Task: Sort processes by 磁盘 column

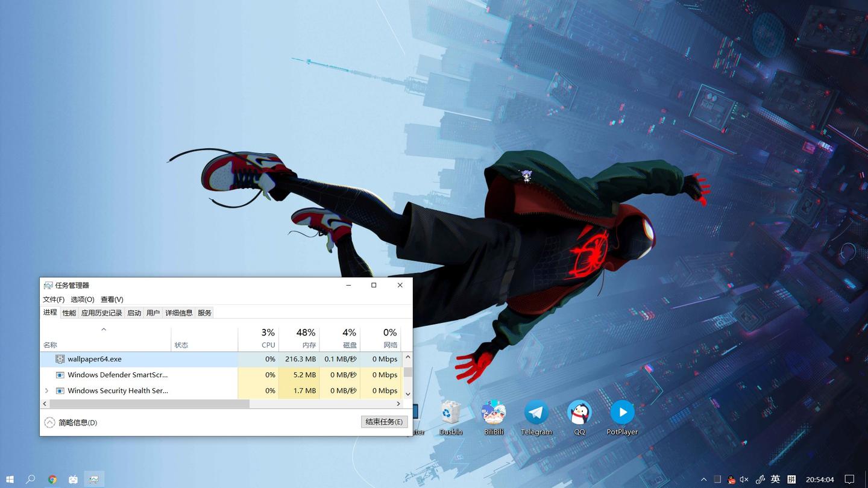Action: click(340, 339)
